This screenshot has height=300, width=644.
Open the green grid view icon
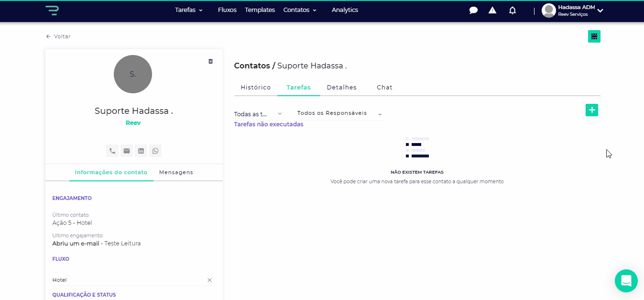[594, 36]
